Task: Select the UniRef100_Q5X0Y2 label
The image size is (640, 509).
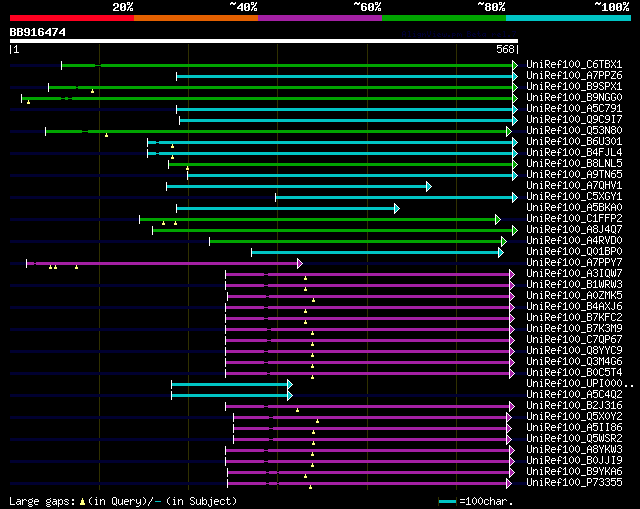Action: 574,417
